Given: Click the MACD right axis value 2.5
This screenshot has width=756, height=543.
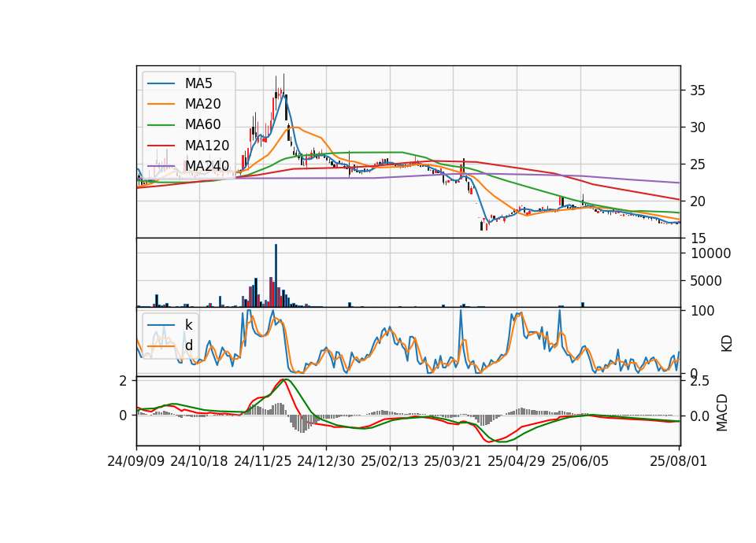Looking at the screenshot, I should (x=699, y=382).
